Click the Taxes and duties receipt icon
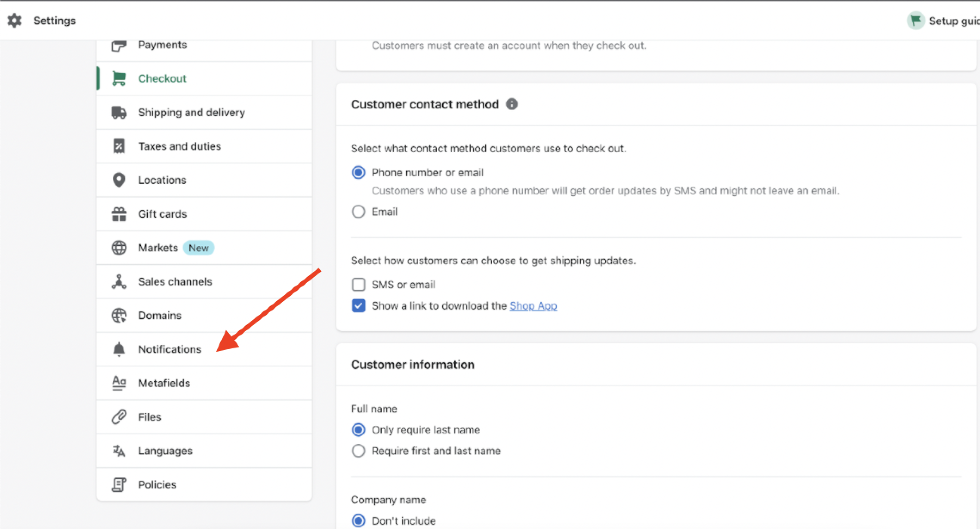This screenshot has width=980, height=529. coord(119,146)
